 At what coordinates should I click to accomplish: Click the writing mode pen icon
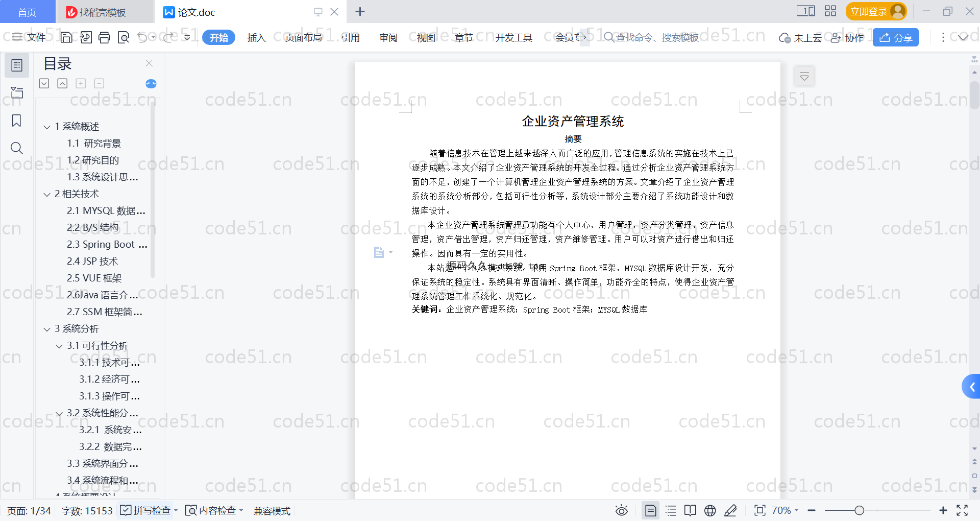tap(730, 510)
